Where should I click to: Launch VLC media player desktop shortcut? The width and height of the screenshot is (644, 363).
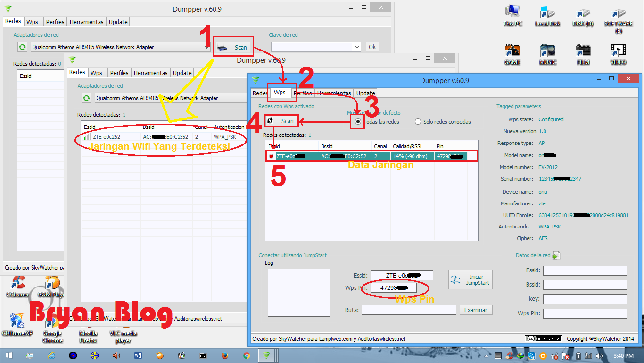[123, 333]
